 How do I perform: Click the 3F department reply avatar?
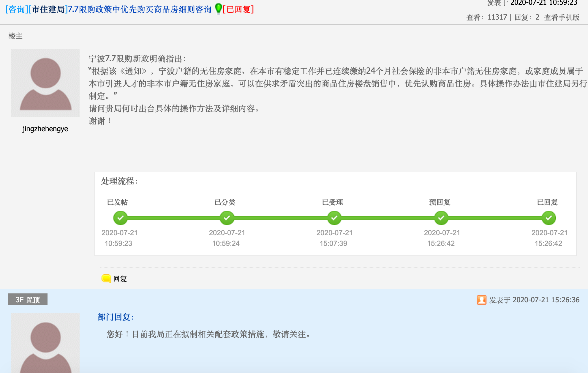pos(45,343)
